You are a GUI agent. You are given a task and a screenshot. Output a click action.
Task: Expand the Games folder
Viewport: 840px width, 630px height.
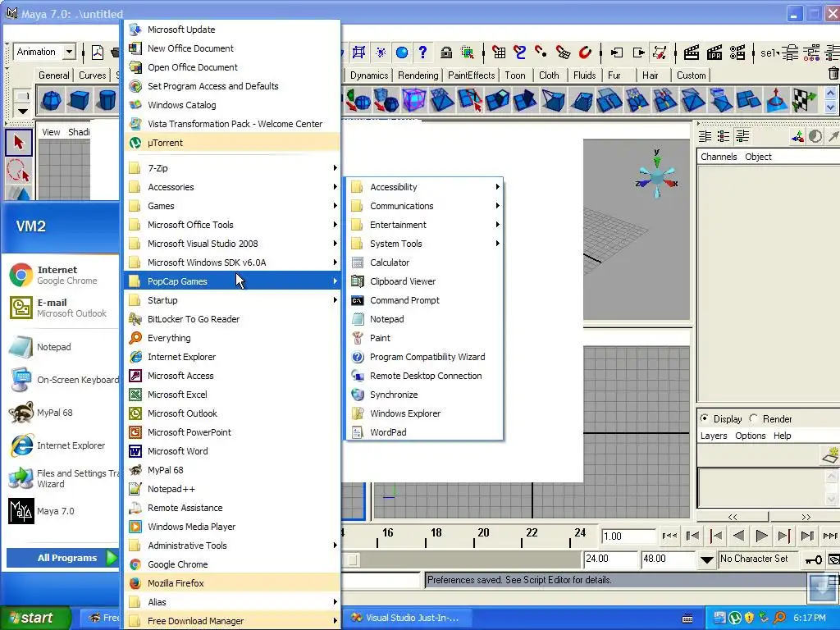[x=232, y=206]
